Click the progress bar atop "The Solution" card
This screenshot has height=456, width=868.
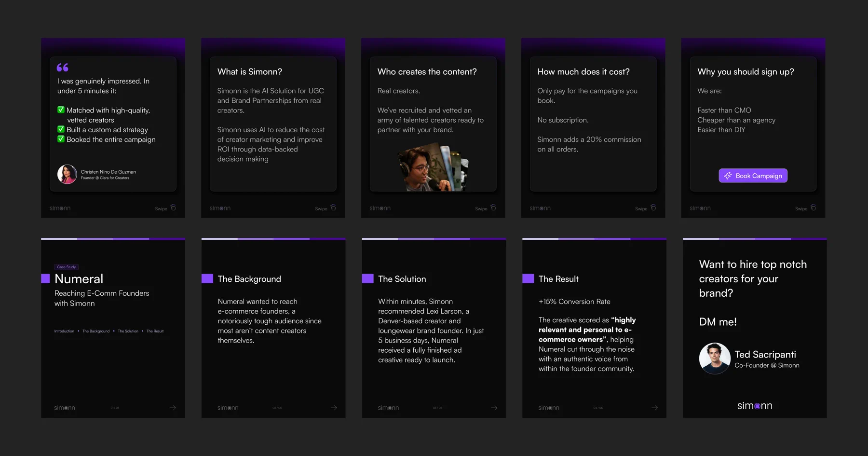coord(434,239)
